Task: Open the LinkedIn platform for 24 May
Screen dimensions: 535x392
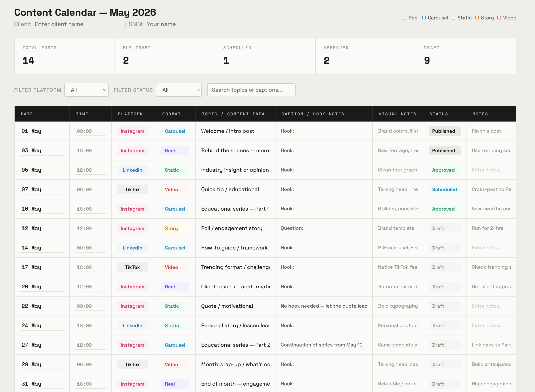Action: 132,326
